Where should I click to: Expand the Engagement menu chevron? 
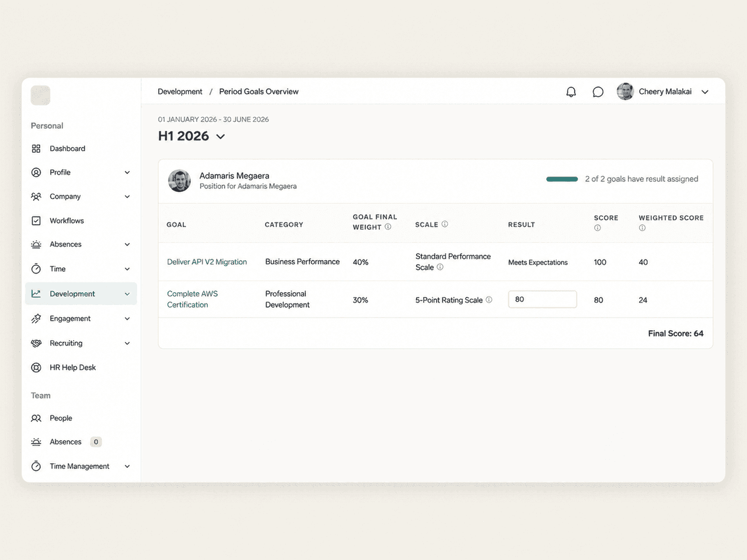tap(127, 318)
